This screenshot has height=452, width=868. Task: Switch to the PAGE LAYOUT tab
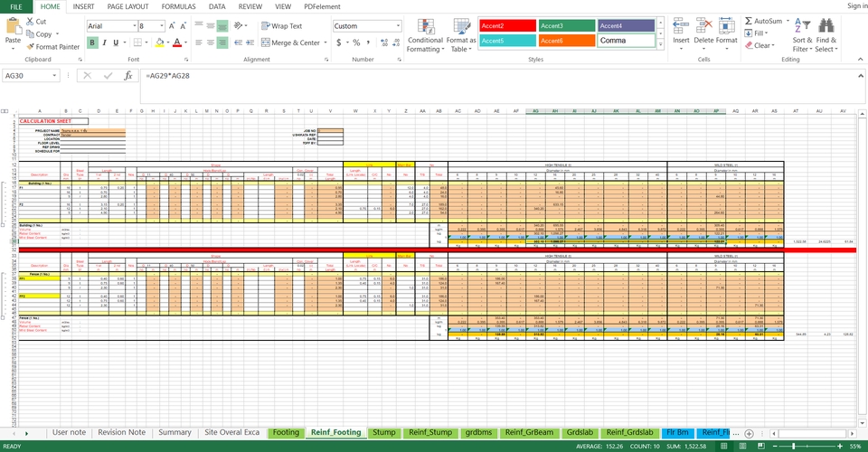click(127, 6)
